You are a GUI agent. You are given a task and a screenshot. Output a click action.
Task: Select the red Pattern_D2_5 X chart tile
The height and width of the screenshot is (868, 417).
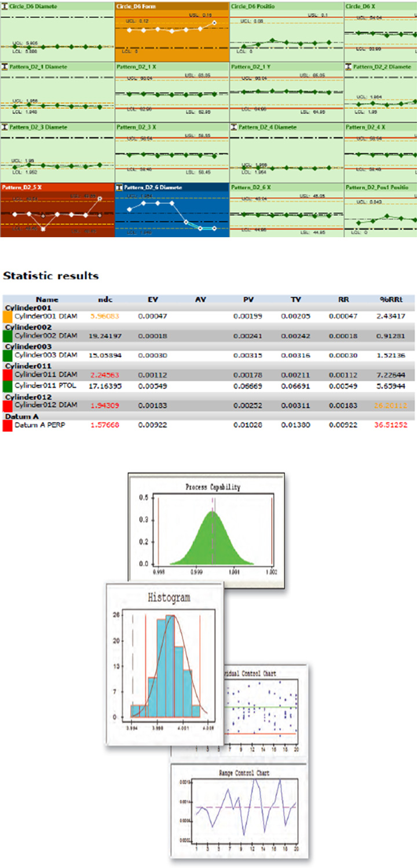click(x=57, y=210)
